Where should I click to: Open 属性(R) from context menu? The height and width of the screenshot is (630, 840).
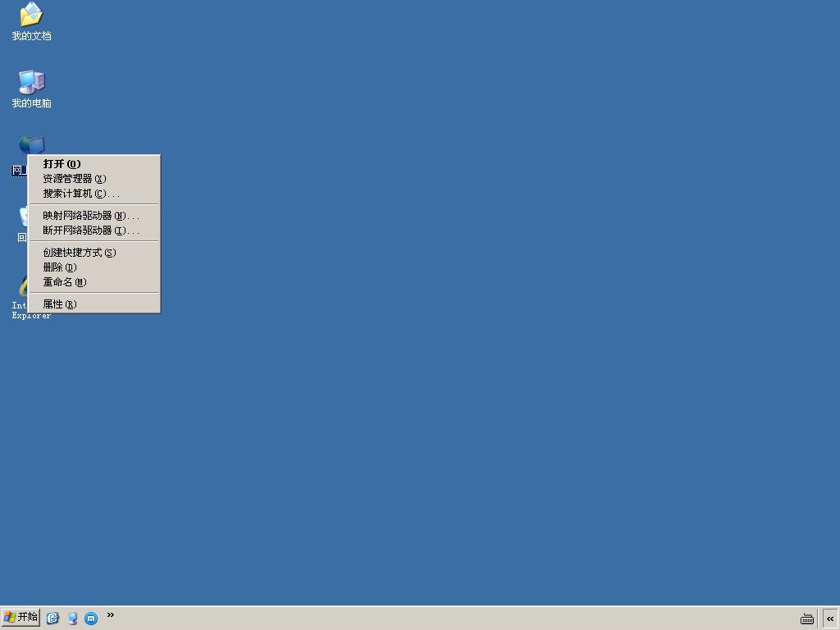pyautogui.click(x=94, y=304)
